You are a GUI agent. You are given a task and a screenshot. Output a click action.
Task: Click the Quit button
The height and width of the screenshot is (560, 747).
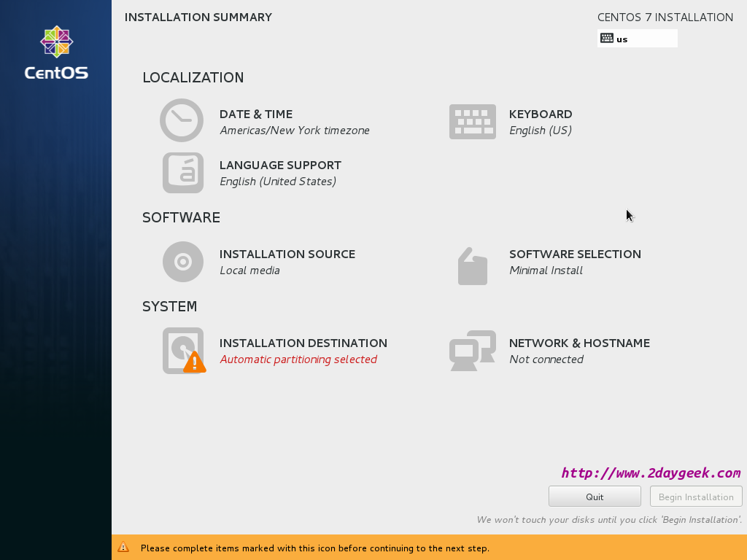point(595,497)
